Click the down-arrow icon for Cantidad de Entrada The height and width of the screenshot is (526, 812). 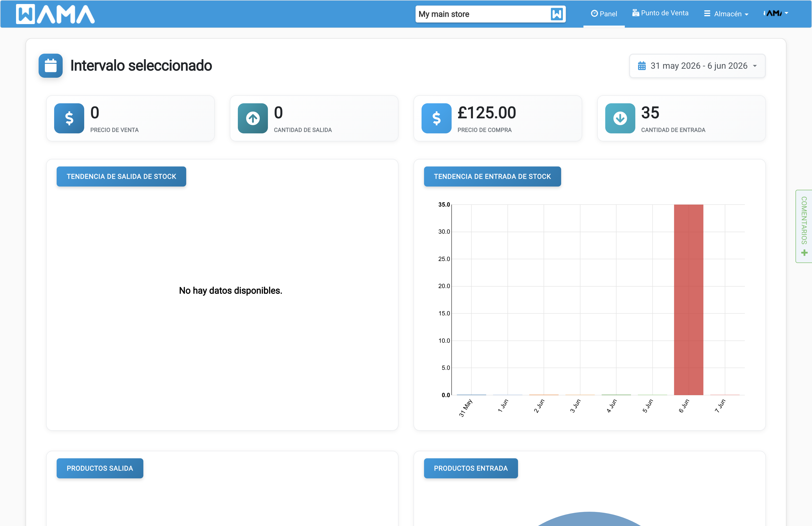(x=620, y=118)
